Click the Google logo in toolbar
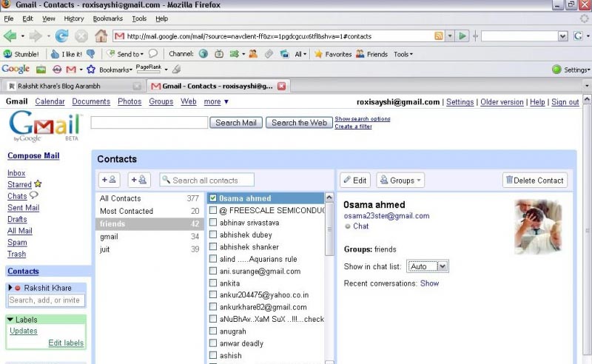The height and width of the screenshot is (364, 592). [x=16, y=69]
